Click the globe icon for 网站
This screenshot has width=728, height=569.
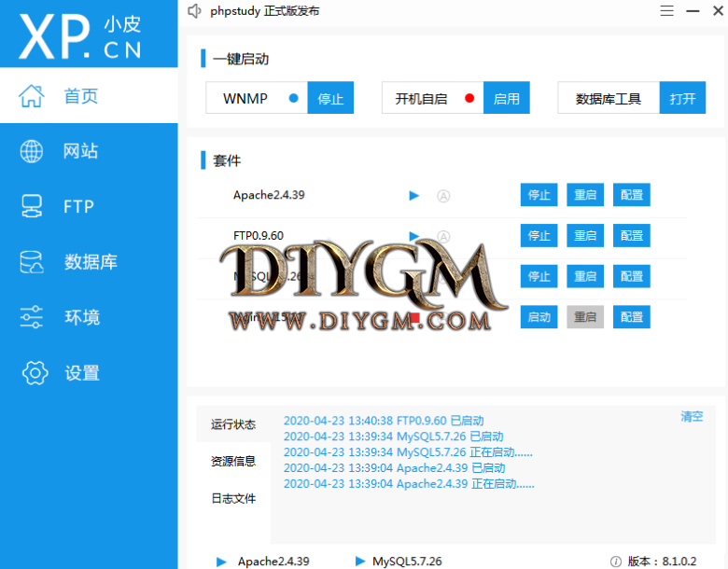pos(32,151)
